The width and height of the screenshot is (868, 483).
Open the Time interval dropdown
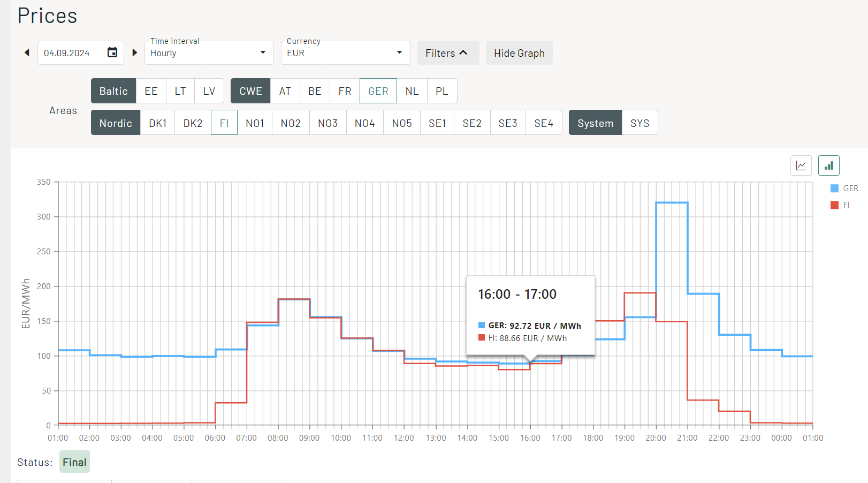click(x=209, y=53)
